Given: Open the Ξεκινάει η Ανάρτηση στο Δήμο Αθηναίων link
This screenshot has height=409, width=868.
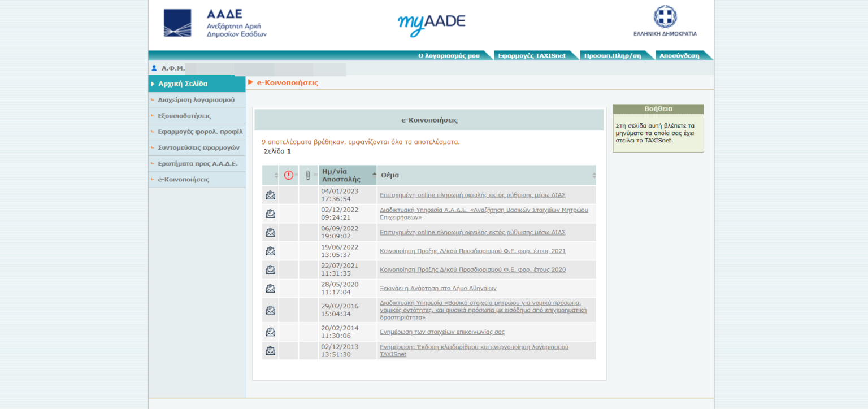Looking at the screenshot, I should coord(438,288).
